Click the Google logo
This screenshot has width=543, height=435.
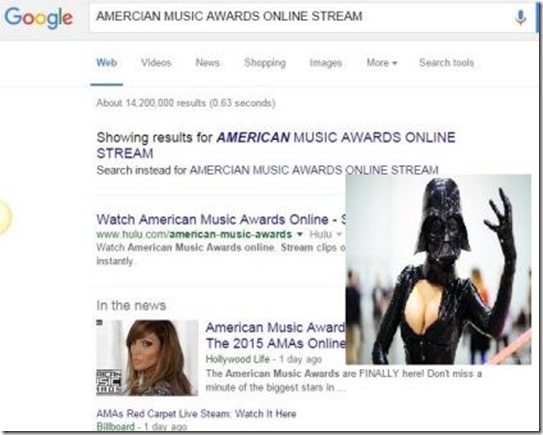click(39, 18)
